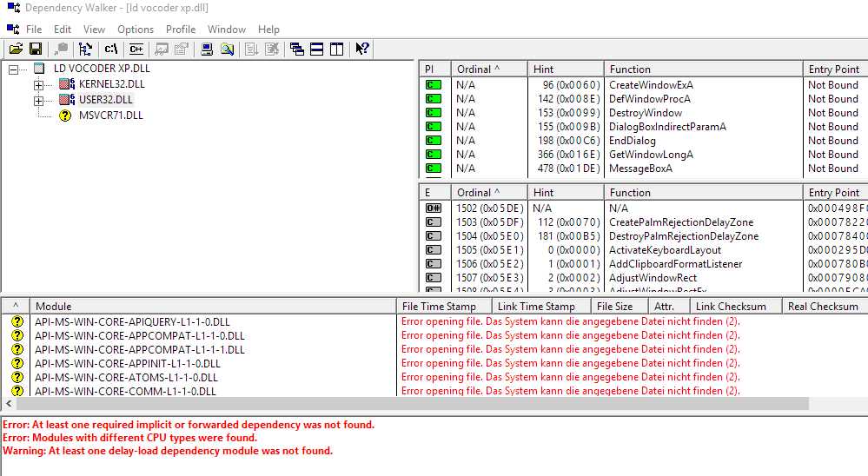
Task: Select MSVCR71.DLL in the dependency tree
Action: (x=110, y=116)
